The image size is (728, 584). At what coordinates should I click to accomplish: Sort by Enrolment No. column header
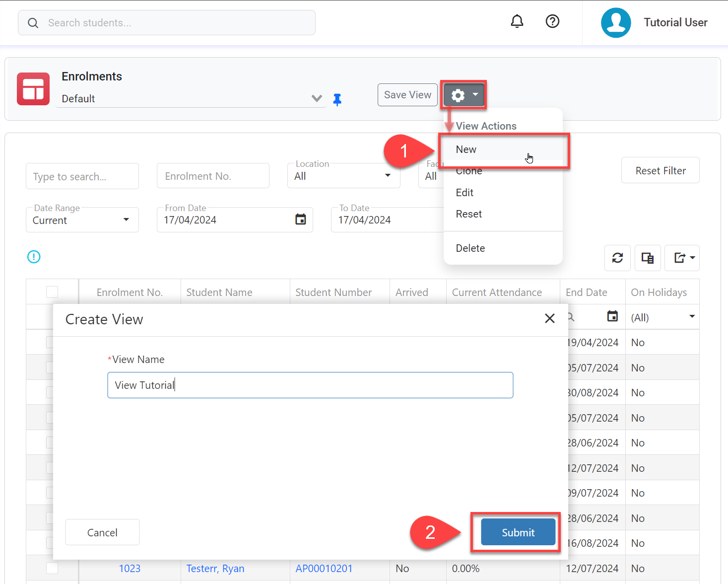130,292
